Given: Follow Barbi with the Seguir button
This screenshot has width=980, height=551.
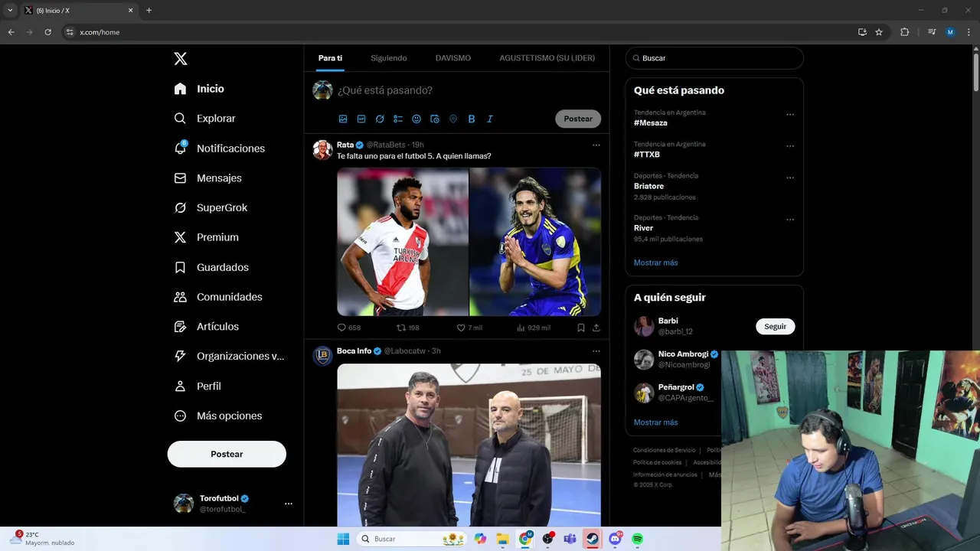Looking at the screenshot, I should pos(775,327).
